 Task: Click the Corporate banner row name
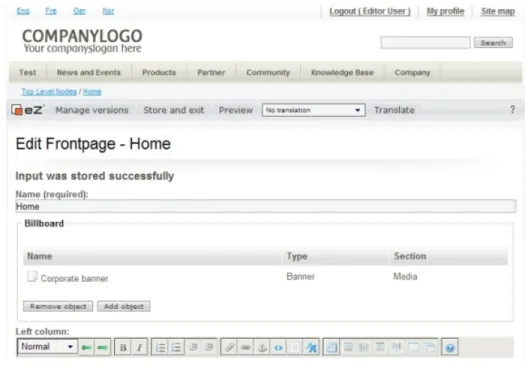click(x=74, y=278)
